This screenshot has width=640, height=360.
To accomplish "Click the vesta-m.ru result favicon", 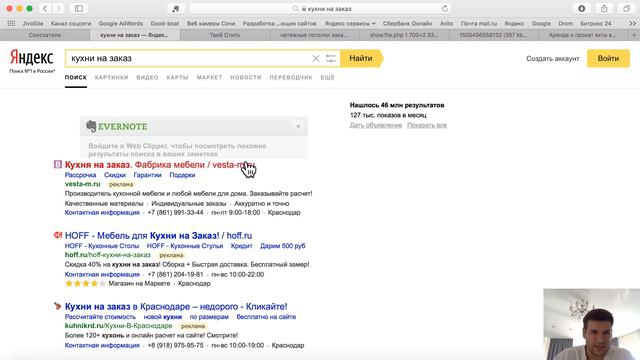I will tap(58, 164).
